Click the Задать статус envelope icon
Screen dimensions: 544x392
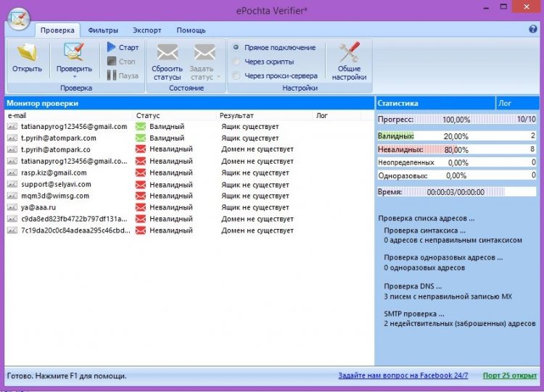point(205,53)
